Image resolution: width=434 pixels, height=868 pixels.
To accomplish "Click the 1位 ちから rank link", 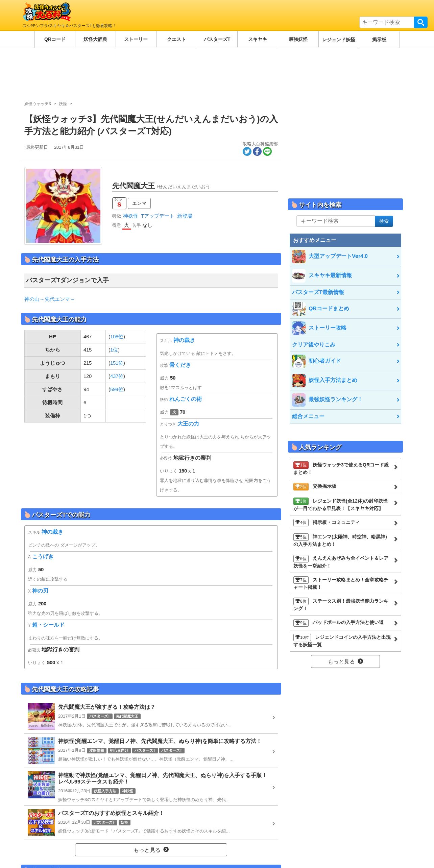I will (x=114, y=350).
